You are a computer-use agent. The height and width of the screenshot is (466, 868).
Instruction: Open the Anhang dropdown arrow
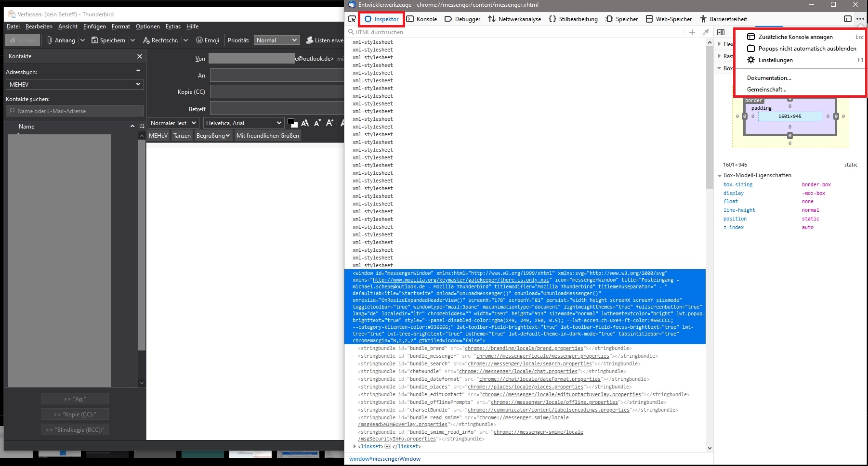click(x=82, y=40)
